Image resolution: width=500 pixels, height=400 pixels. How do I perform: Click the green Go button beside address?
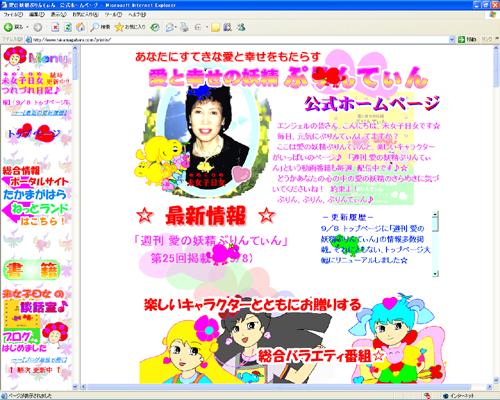(467, 40)
